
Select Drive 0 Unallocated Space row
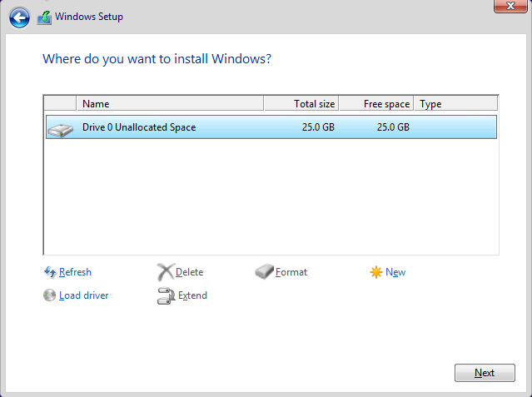click(271, 127)
